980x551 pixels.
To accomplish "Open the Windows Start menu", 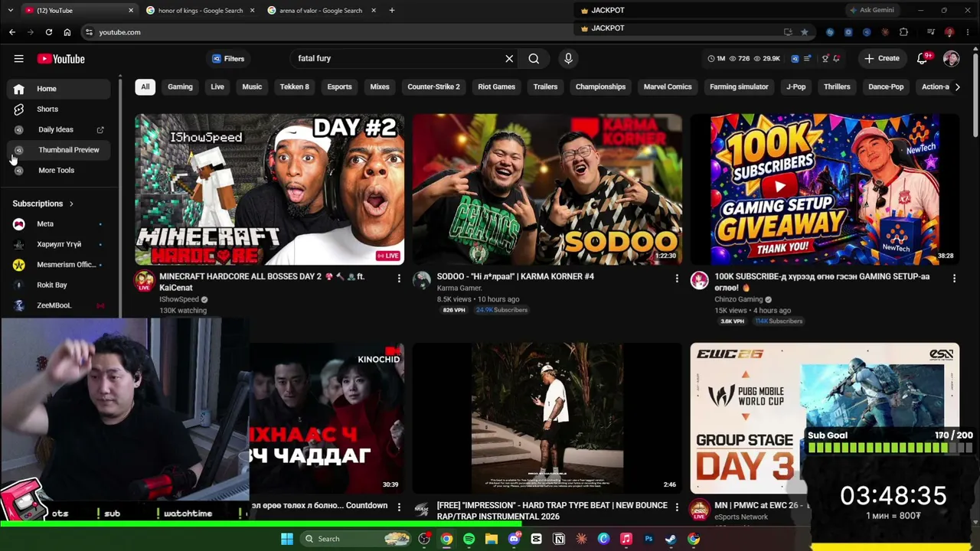I will (x=287, y=539).
